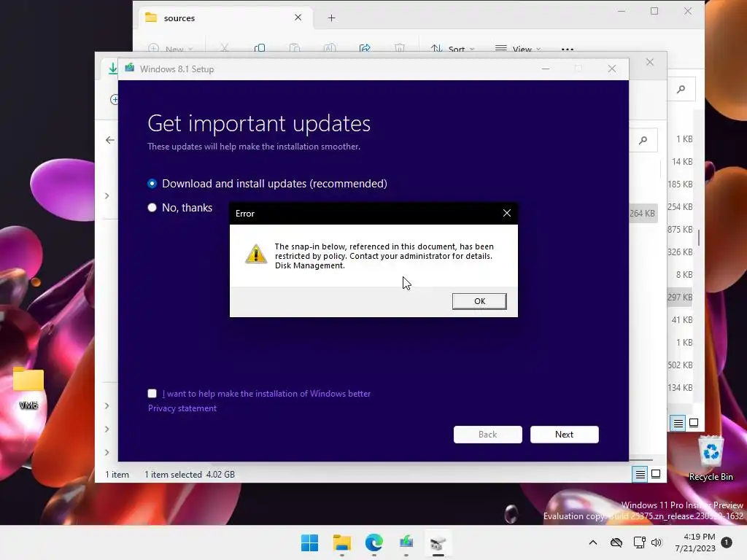Select file row sized 502 KB

click(x=679, y=365)
